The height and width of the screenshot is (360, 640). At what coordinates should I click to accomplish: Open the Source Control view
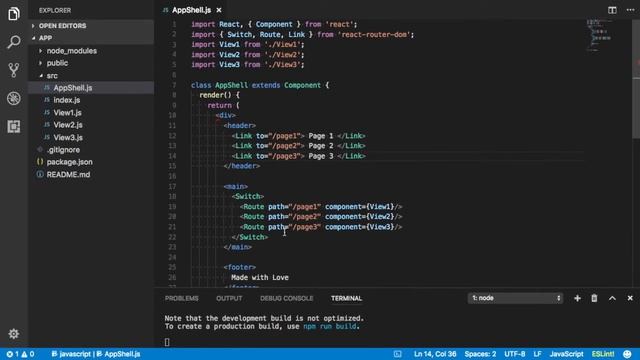[13, 70]
